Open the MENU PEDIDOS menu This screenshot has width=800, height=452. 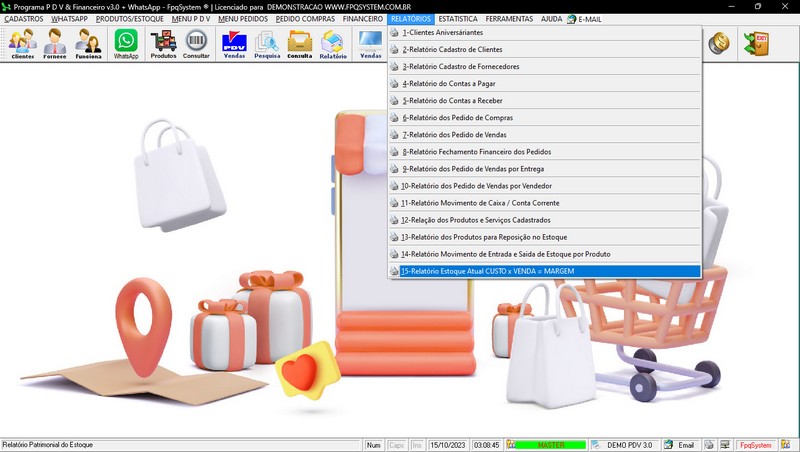tap(243, 19)
